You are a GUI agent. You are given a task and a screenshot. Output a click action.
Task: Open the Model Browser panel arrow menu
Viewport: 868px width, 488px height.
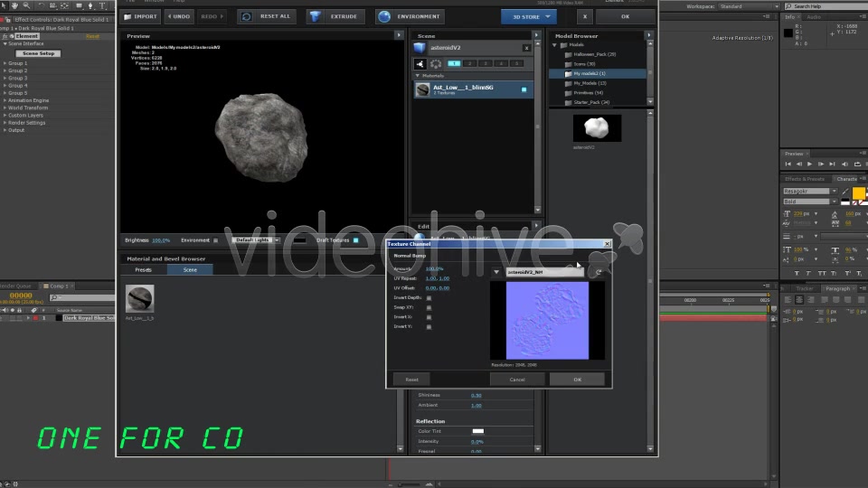pyautogui.click(x=649, y=35)
